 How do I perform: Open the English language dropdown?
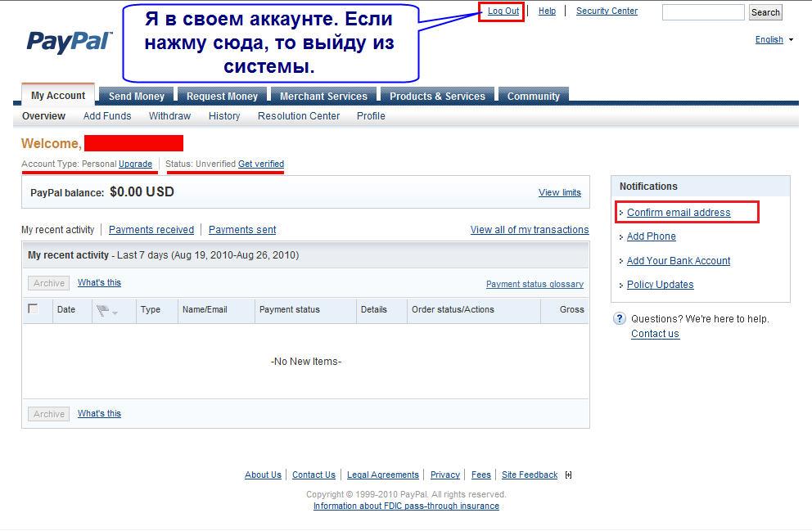(774, 40)
